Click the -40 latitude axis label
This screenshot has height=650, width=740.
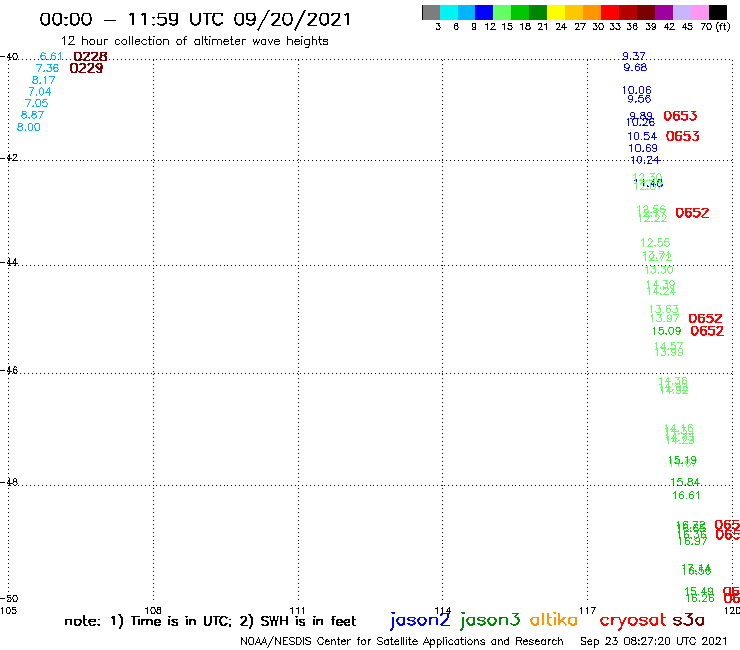[9, 57]
